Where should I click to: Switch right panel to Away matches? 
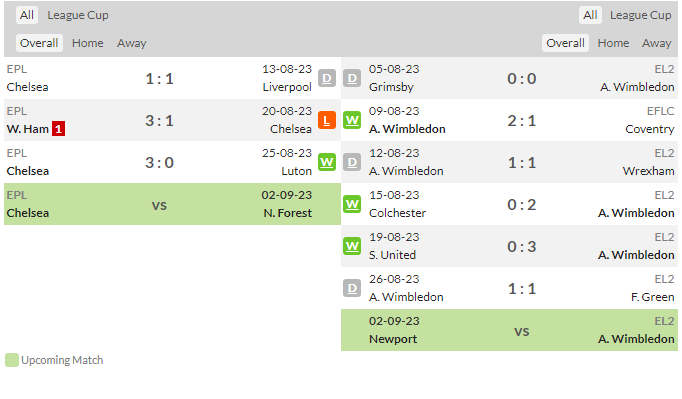pos(656,43)
